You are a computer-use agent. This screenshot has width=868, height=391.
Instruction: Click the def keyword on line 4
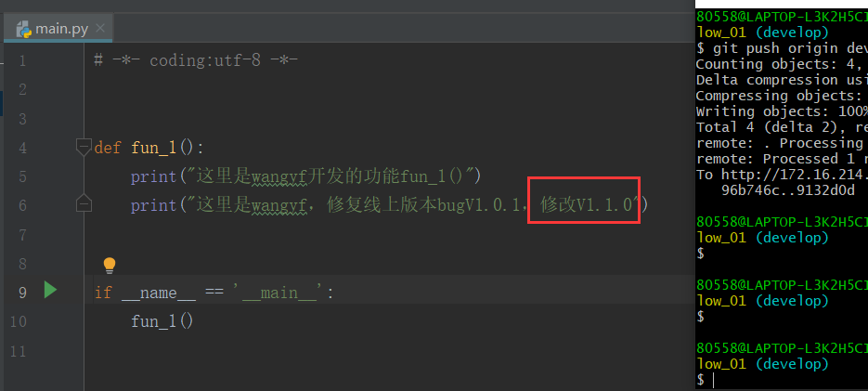pyautogui.click(x=108, y=148)
